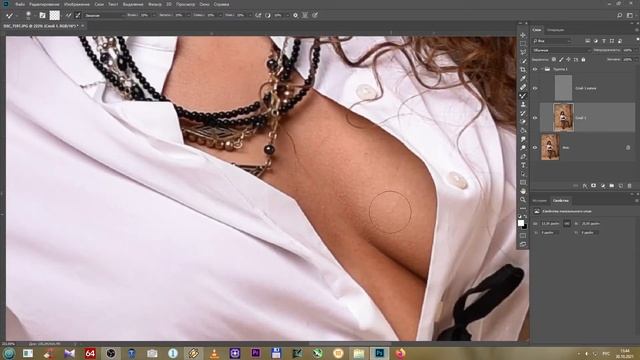The width and height of the screenshot is (640, 360).
Task: Select the Path Selection tool
Action: 523,174
